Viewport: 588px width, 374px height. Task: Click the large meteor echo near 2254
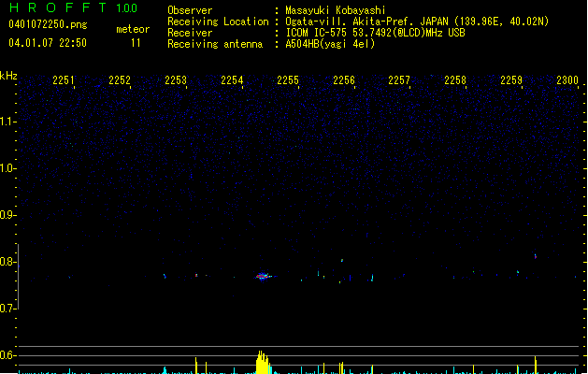[264, 277]
